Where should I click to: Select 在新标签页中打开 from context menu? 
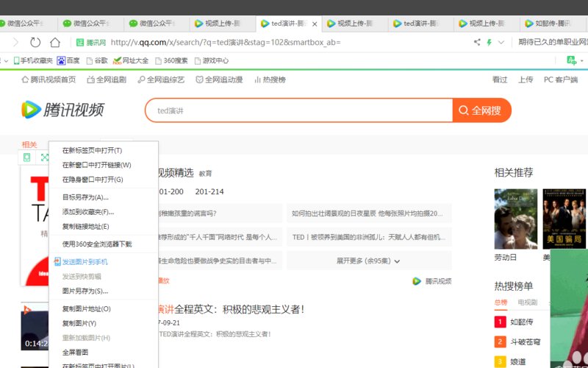(x=104, y=151)
